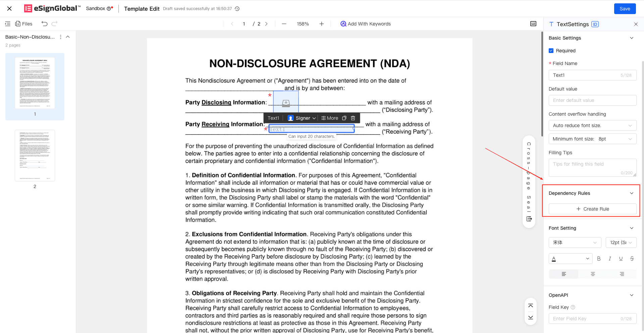Click the Field Key help icon
This screenshot has width=644, height=333.
point(573,307)
